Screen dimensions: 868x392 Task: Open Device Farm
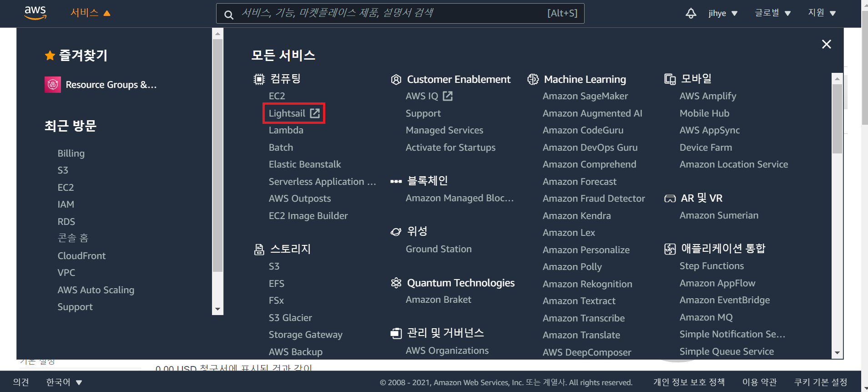click(x=706, y=148)
